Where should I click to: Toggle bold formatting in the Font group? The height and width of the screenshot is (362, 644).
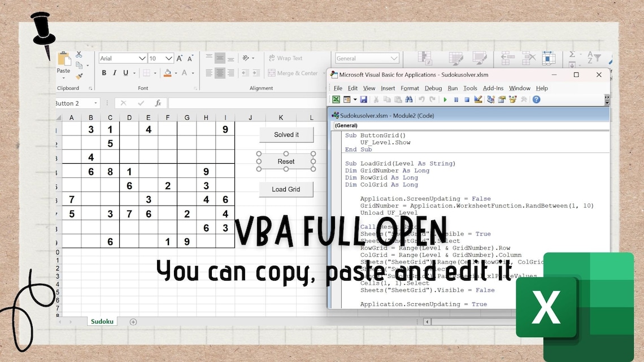pyautogui.click(x=104, y=73)
